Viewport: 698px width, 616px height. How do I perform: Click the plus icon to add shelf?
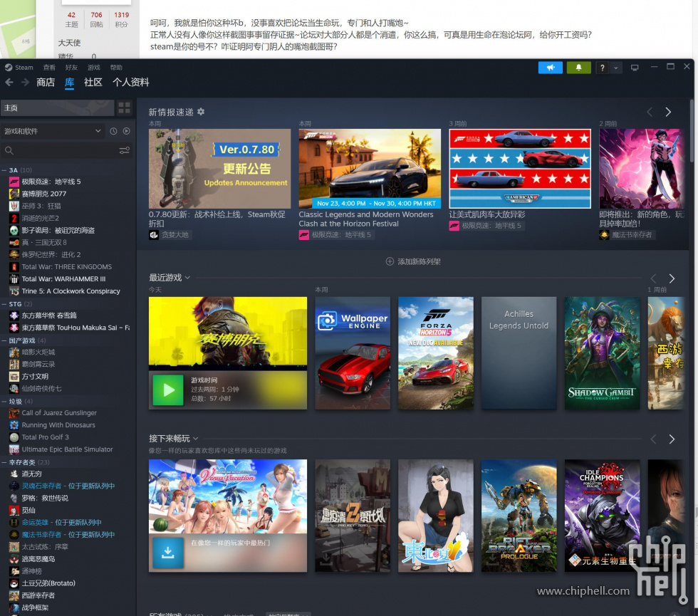click(390, 261)
